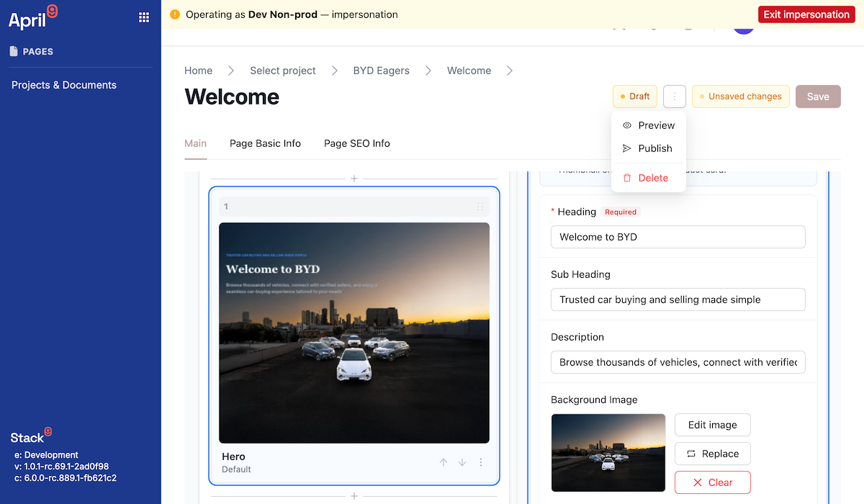Go to BYD Eagers breadcrumb
The width and height of the screenshot is (864, 504).
[382, 71]
